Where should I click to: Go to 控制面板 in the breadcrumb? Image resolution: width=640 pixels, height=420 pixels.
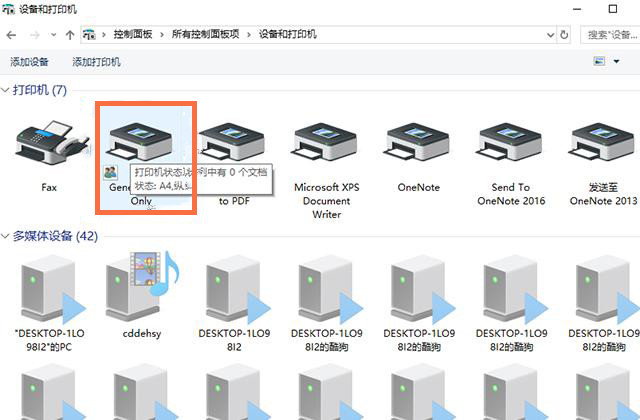tap(134, 35)
